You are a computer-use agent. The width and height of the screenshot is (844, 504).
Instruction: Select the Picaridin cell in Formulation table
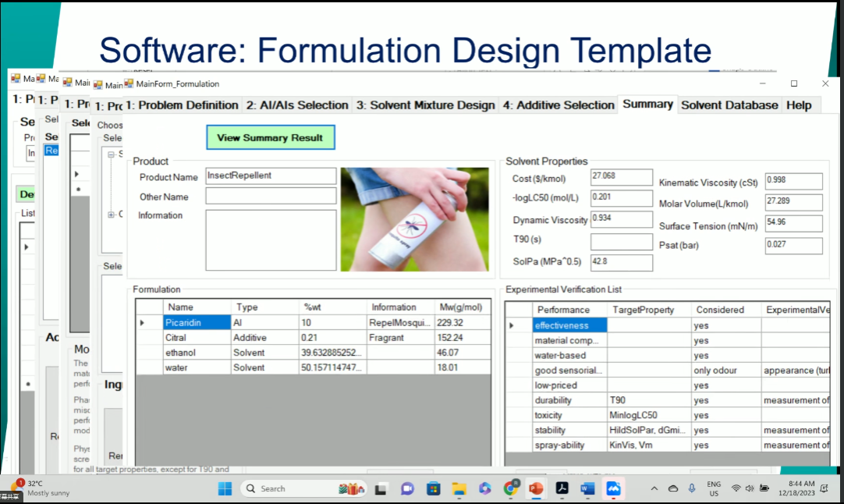point(197,322)
